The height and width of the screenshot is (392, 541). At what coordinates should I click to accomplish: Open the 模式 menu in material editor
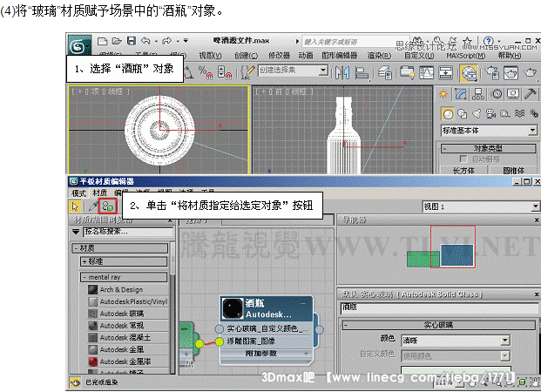pyautogui.click(x=78, y=193)
